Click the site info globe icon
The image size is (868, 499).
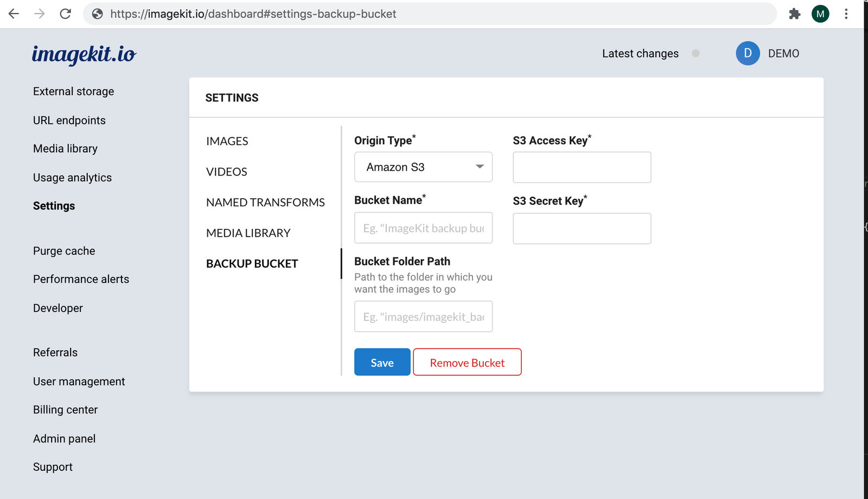pos(98,14)
